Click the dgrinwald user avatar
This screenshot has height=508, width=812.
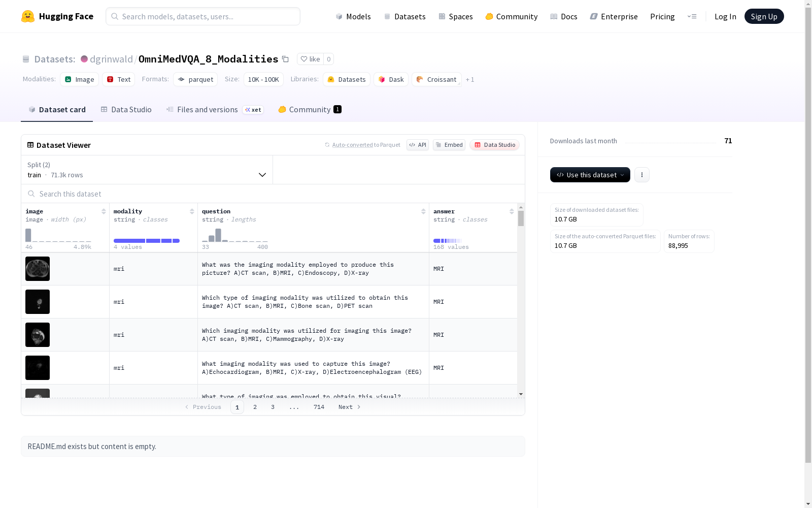click(x=84, y=59)
